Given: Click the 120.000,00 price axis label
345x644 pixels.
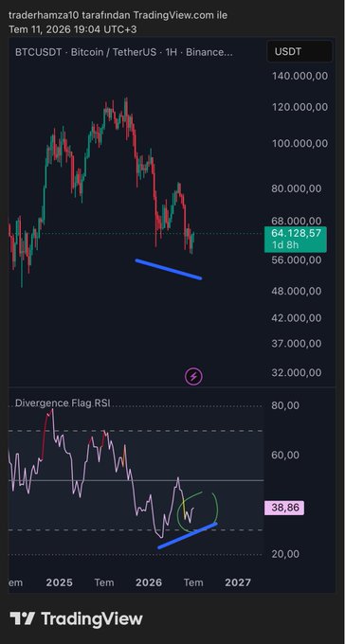Looking at the screenshot, I should click(300, 107).
